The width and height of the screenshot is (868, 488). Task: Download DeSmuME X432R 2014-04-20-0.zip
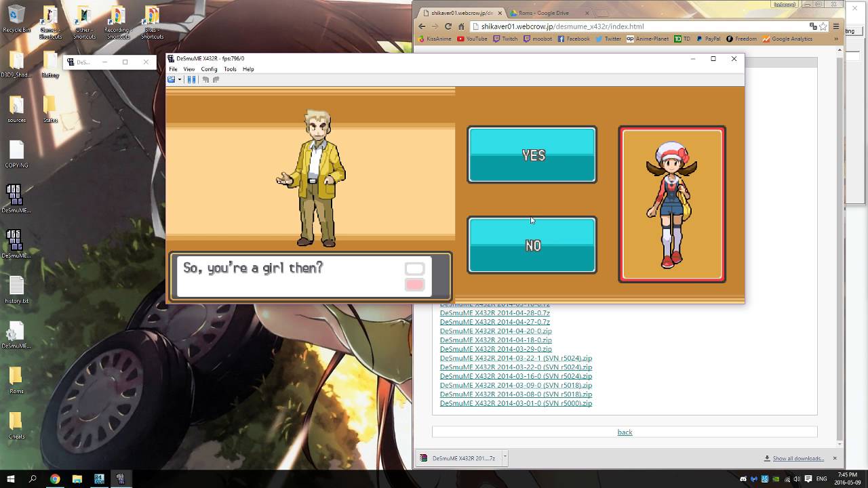pyautogui.click(x=496, y=331)
